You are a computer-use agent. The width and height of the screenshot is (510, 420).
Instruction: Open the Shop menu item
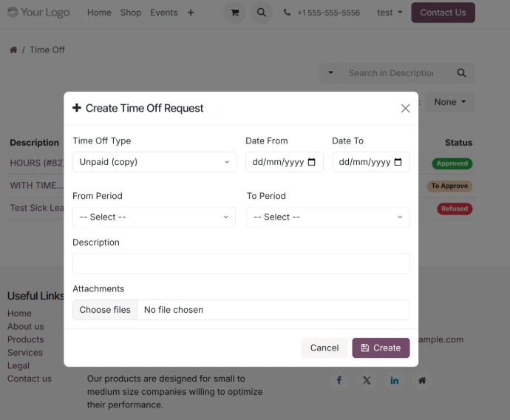(x=131, y=13)
